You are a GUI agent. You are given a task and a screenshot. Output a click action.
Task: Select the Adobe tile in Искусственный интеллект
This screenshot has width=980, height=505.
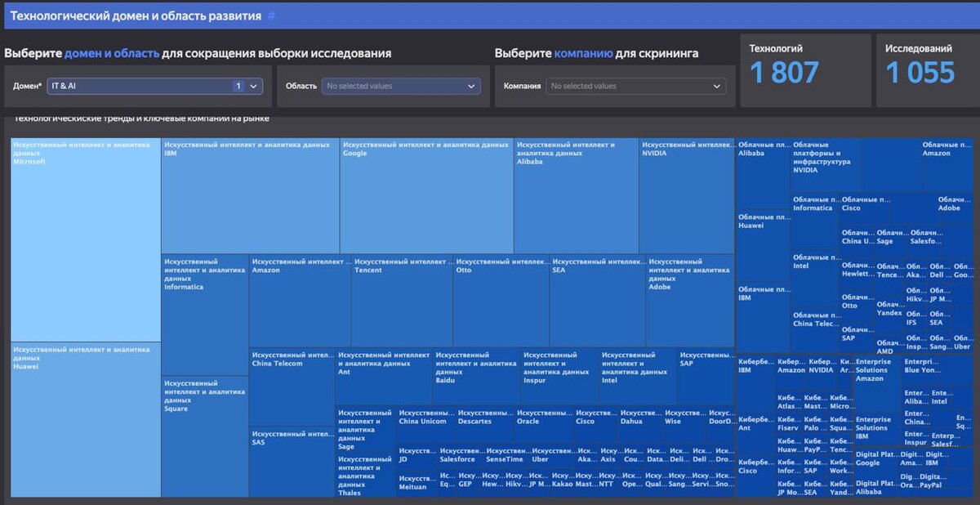pyautogui.click(x=690, y=300)
